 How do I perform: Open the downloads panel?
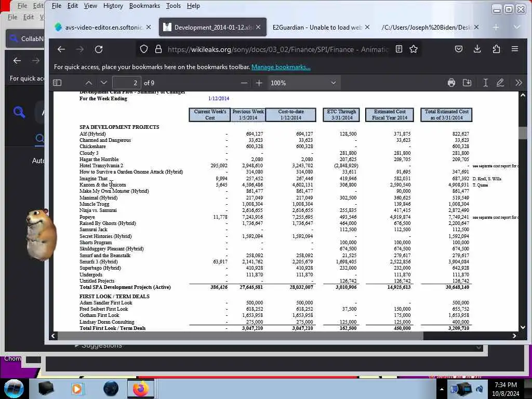pos(477,49)
